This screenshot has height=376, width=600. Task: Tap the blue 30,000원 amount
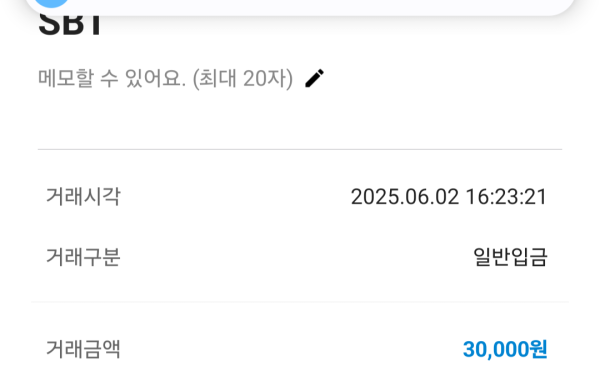tap(505, 349)
